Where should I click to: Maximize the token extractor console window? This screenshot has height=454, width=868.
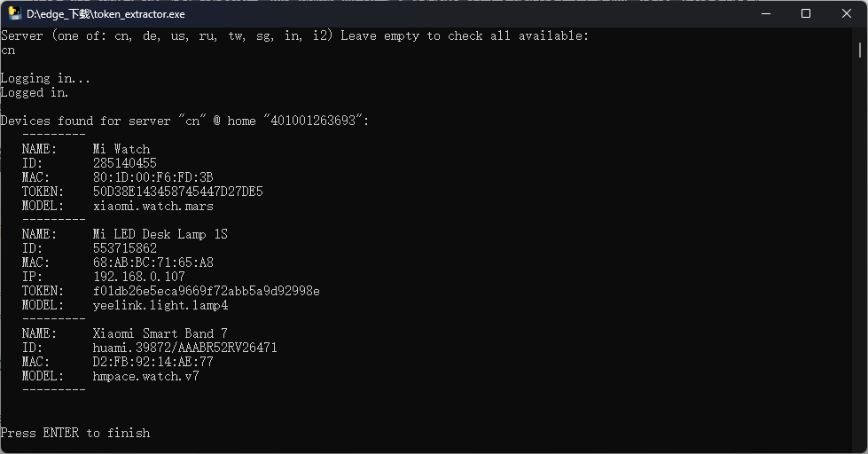(805, 13)
